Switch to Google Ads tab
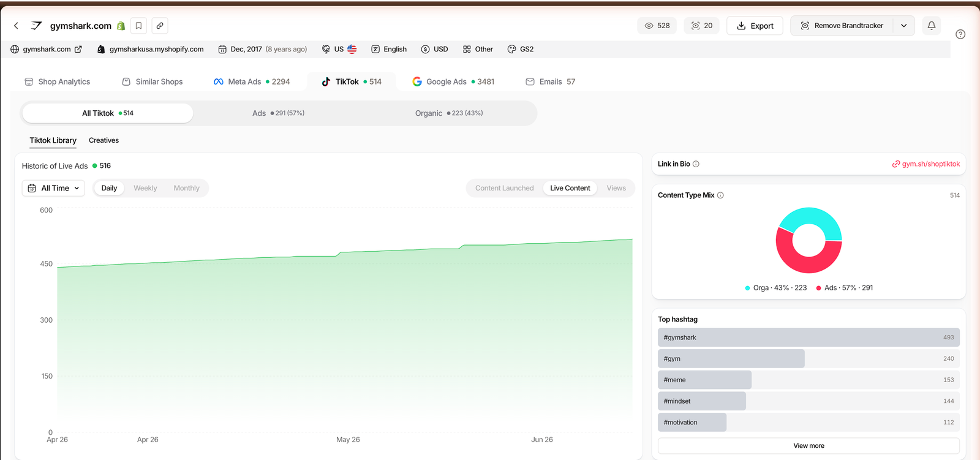Viewport: 980px width, 460px height. tap(453, 81)
